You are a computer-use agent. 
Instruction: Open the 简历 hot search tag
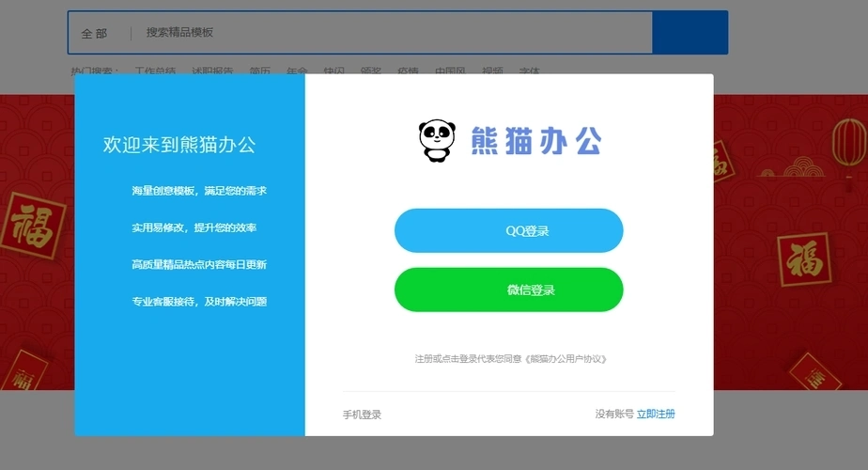click(x=260, y=71)
